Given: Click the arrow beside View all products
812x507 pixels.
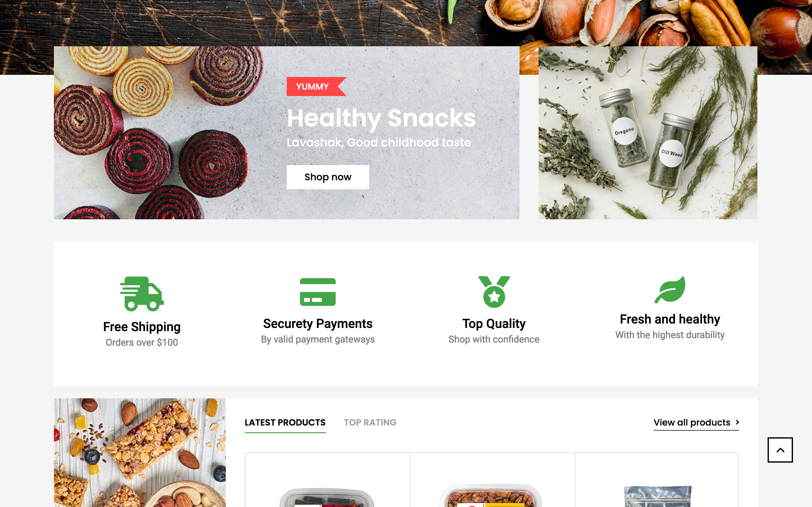Looking at the screenshot, I should point(737,422).
